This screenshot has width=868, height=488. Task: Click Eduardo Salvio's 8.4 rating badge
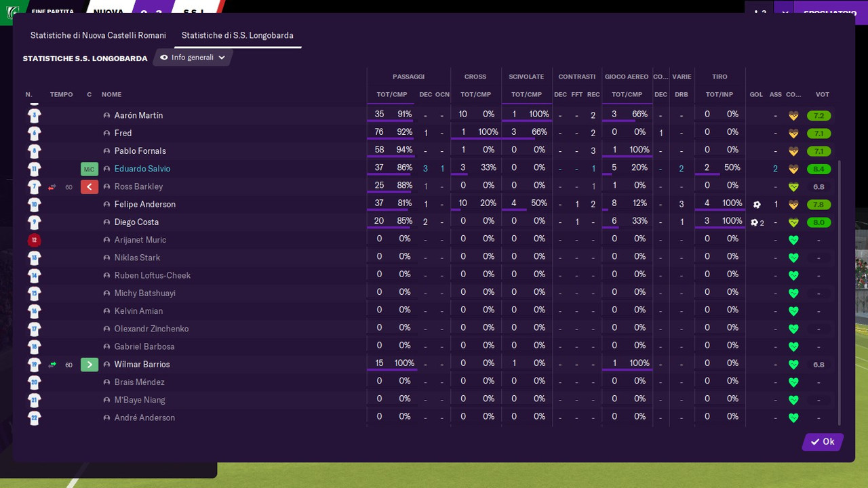pos(819,169)
